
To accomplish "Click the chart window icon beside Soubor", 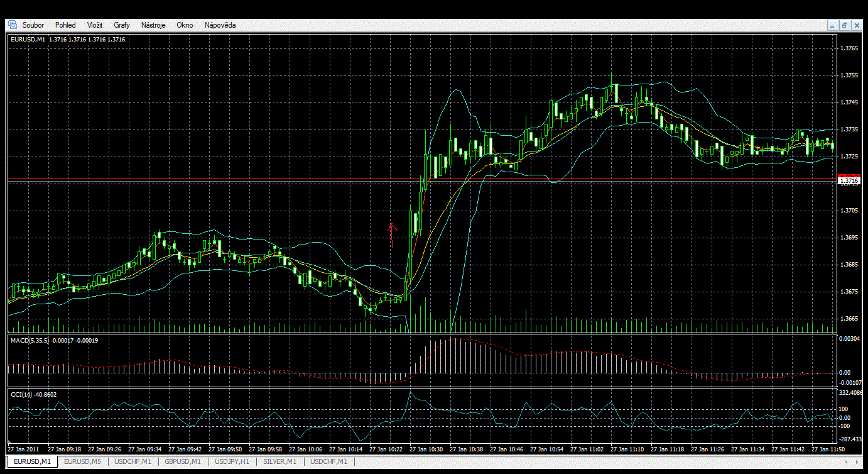I will pyautogui.click(x=12, y=25).
